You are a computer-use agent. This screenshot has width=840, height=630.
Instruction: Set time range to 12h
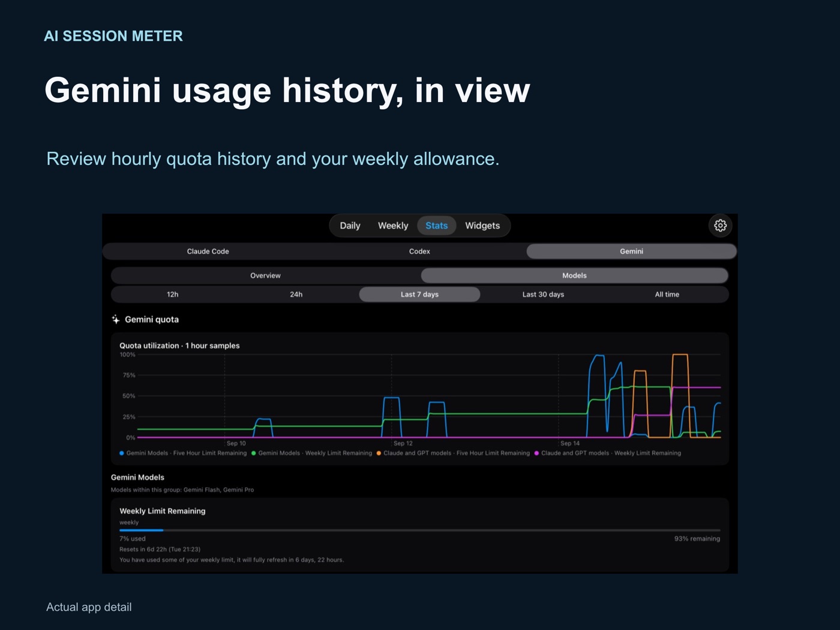pyautogui.click(x=173, y=295)
